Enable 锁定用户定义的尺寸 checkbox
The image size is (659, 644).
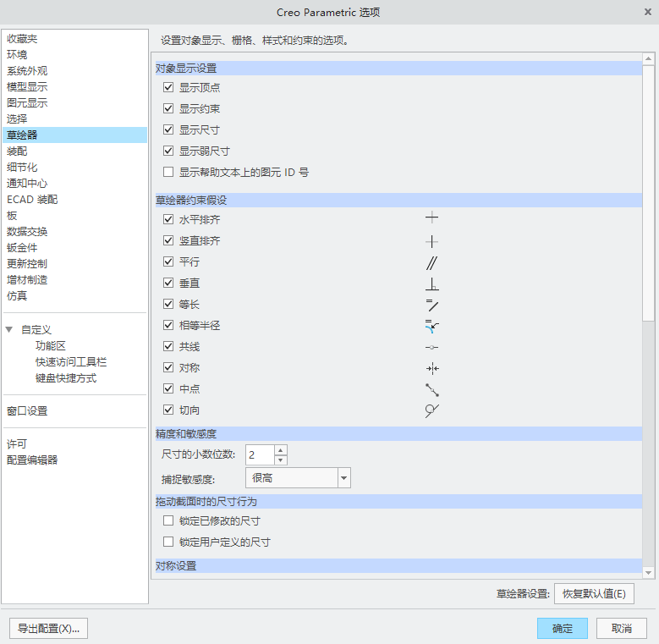pyautogui.click(x=168, y=542)
